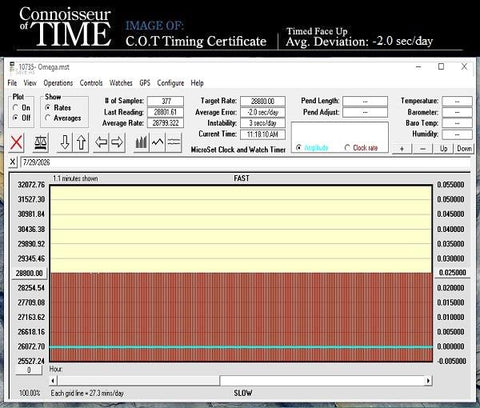Viewport: 480px width, 408px height.
Task: Select the line graph display icon
Action: pos(157,143)
